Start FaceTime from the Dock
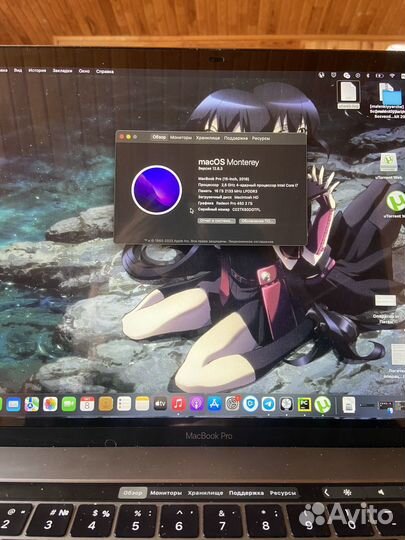The height and width of the screenshot is (540, 405). pos(69,404)
